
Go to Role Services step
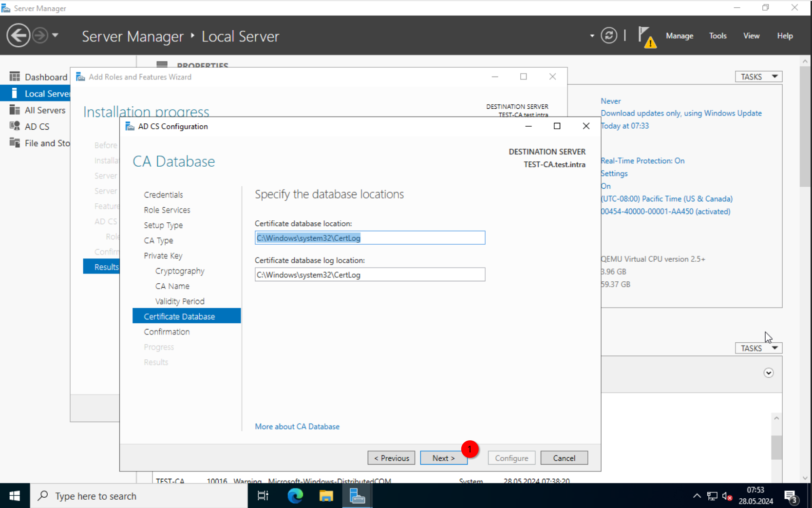pos(167,210)
